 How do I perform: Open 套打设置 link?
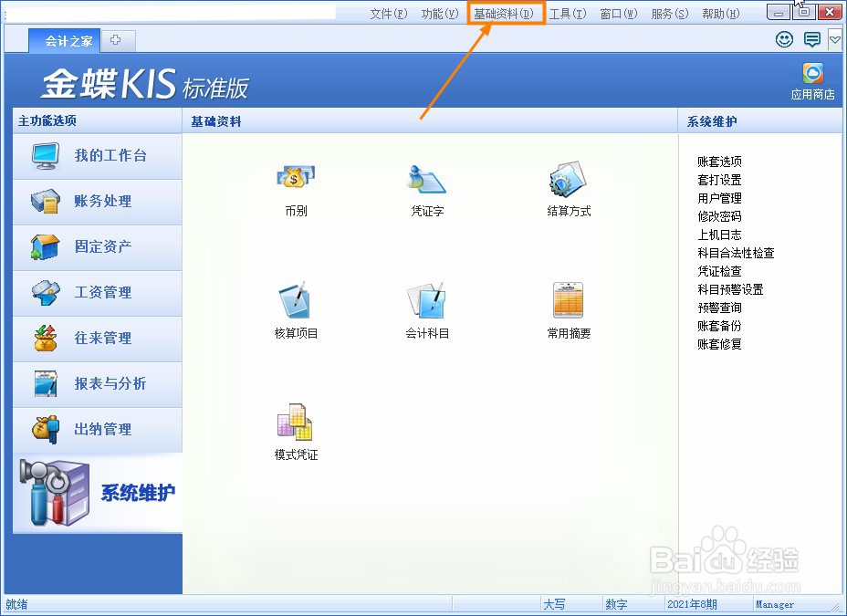click(x=719, y=180)
